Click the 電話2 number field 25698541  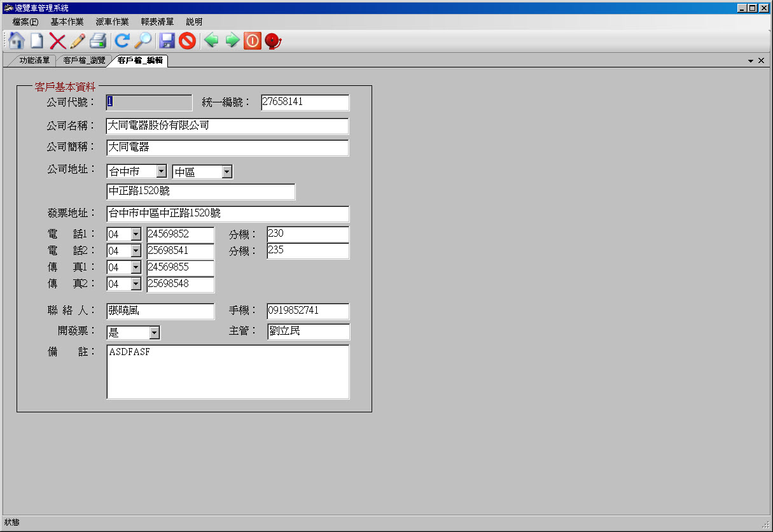181,251
